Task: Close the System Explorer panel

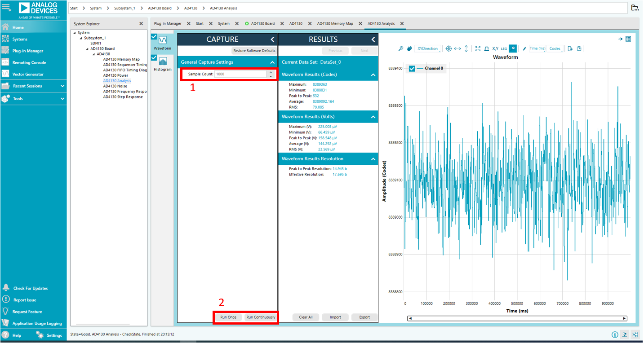Action: [141, 23]
